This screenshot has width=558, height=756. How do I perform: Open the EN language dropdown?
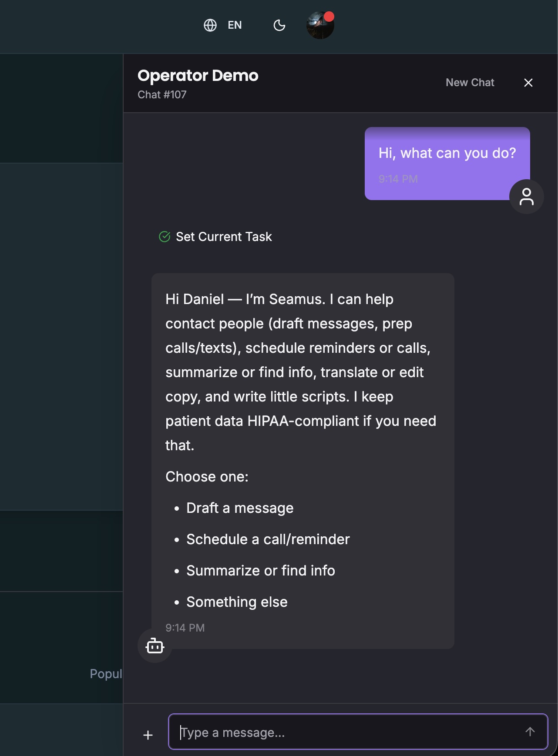tap(234, 25)
